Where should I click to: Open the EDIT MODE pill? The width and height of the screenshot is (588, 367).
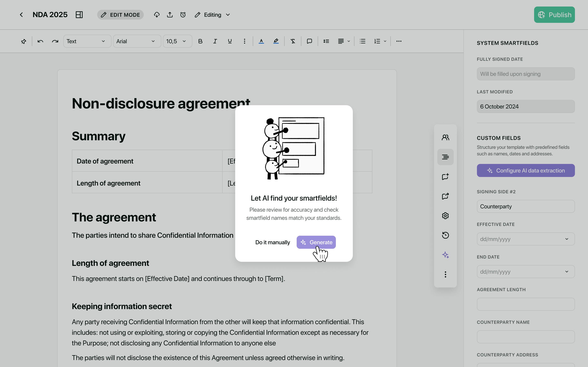pos(120,15)
